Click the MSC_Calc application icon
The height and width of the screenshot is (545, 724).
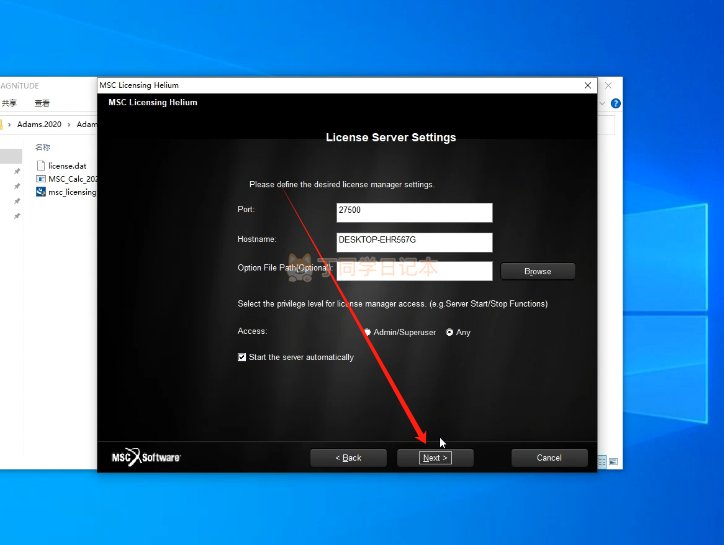point(41,179)
